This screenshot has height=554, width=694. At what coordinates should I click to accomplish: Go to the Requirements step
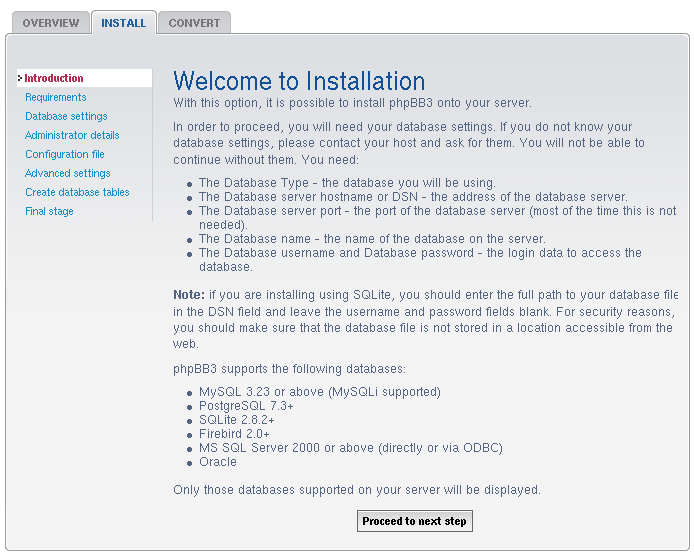coord(56,97)
